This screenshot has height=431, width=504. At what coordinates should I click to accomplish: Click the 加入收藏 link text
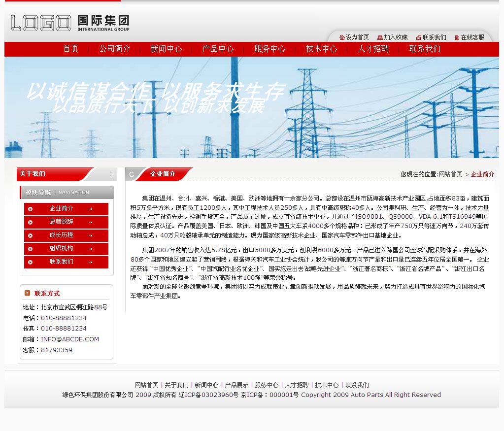click(396, 37)
